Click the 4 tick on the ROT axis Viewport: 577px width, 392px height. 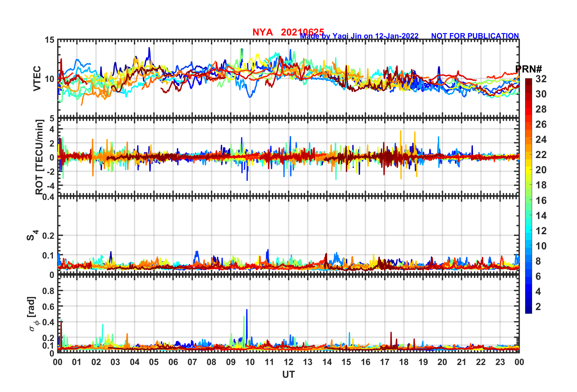(x=52, y=129)
